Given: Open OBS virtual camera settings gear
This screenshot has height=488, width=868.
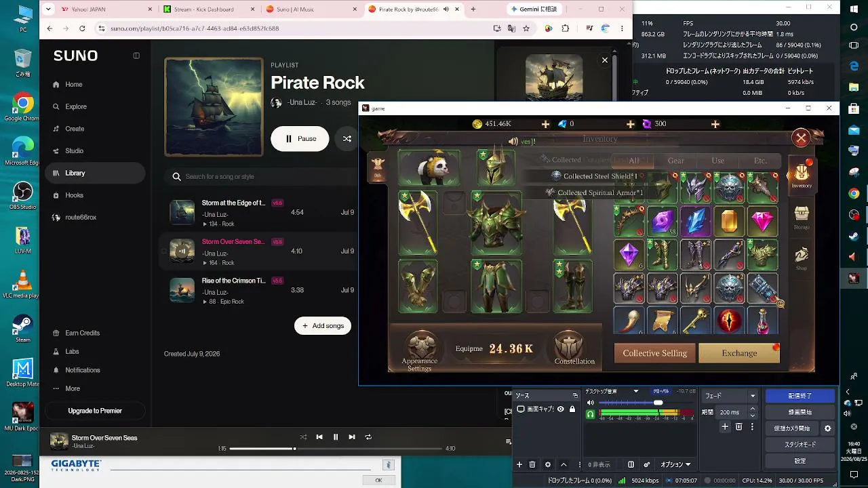Looking at the screenshot, I should 827,428.
